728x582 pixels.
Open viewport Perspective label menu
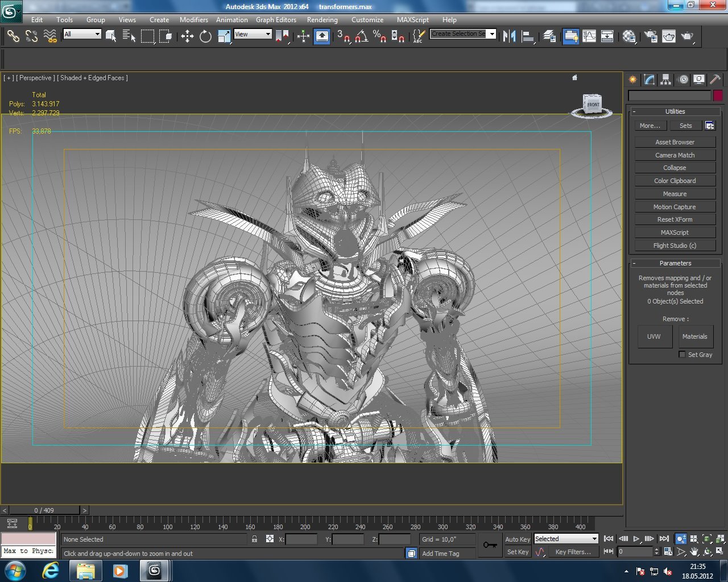pyautogui.click(x=35, y=78)
